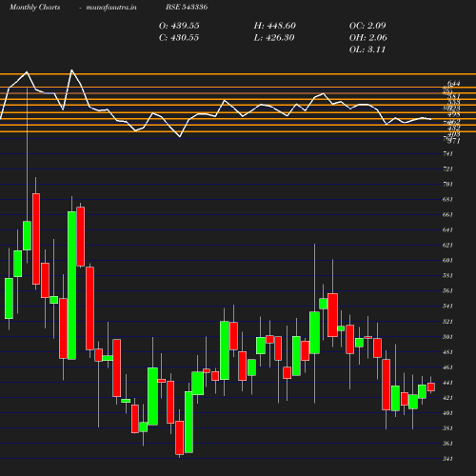Click the final point of the white indicator line
Screen dimensions: 476x476
click(431, 119)
